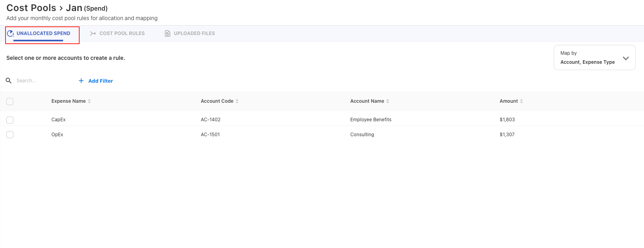This screenshot has width=644, height=248.
Task: Go back to Cost Pools breadcrumb
Action: [31, 8]
